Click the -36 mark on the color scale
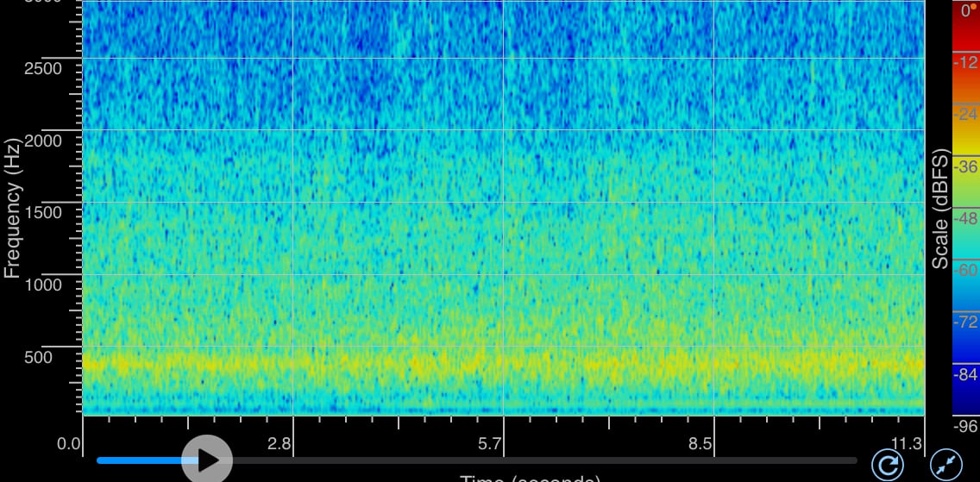 pyautogui.click(x=964, y=166)
